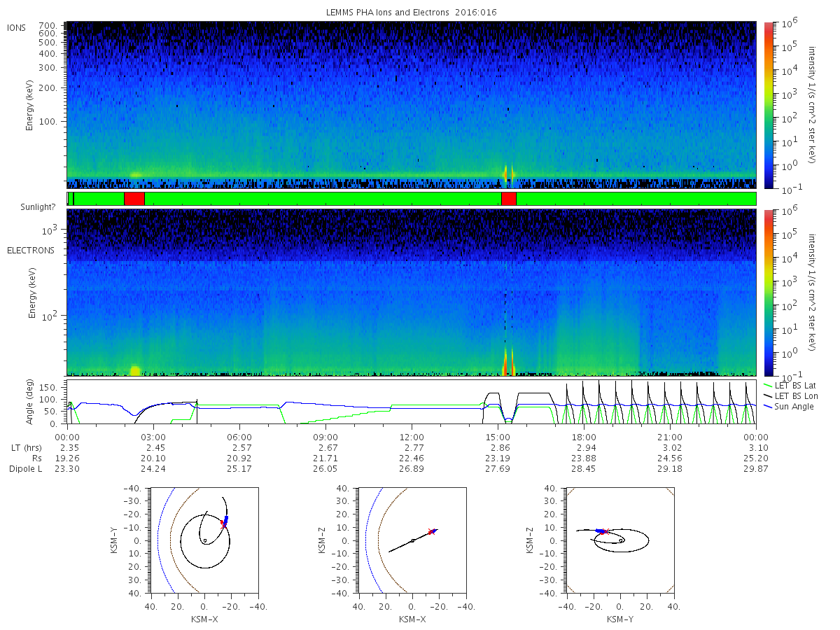Screen dimensions: 840x630
Task: Click the 21:00 time tick label
Action: point(670,436)
